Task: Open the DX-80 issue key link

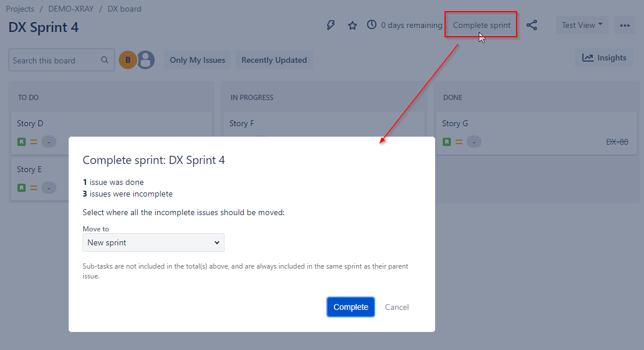Action: coord(617,142)
